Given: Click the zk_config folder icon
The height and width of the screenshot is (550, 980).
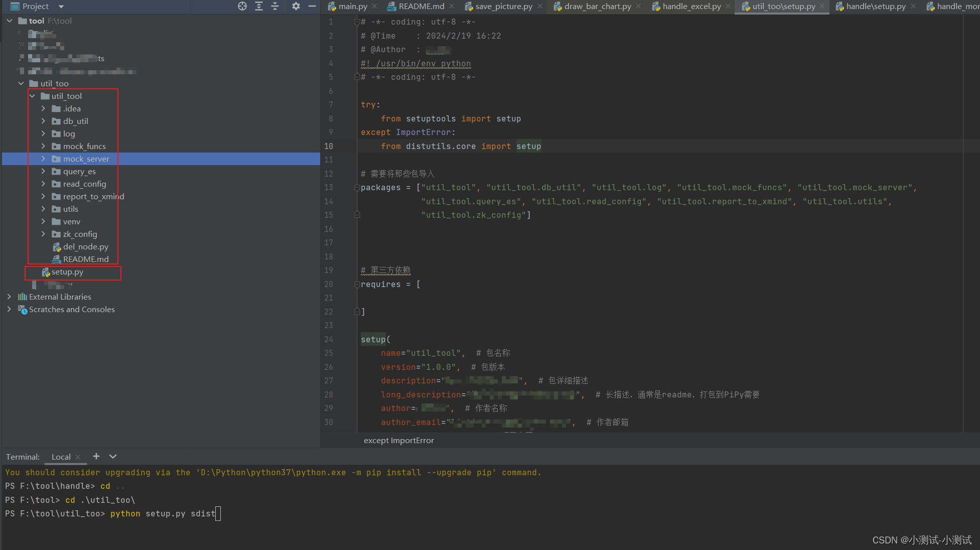Looking at the screenshot, I should (56, 234).
